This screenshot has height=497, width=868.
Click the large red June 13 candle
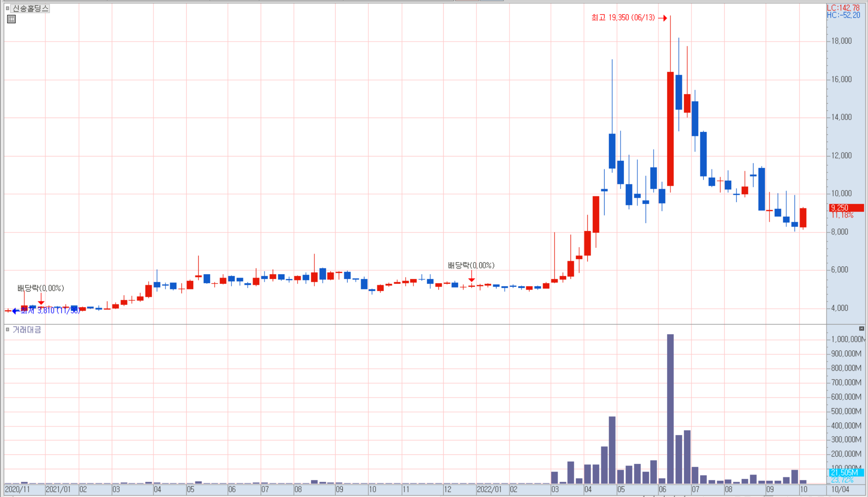[670, 129]
